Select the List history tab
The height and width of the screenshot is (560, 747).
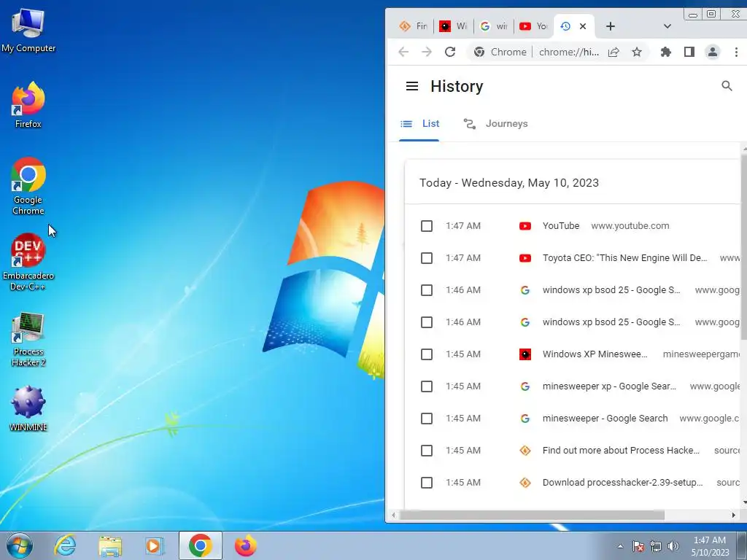(419, 124)
